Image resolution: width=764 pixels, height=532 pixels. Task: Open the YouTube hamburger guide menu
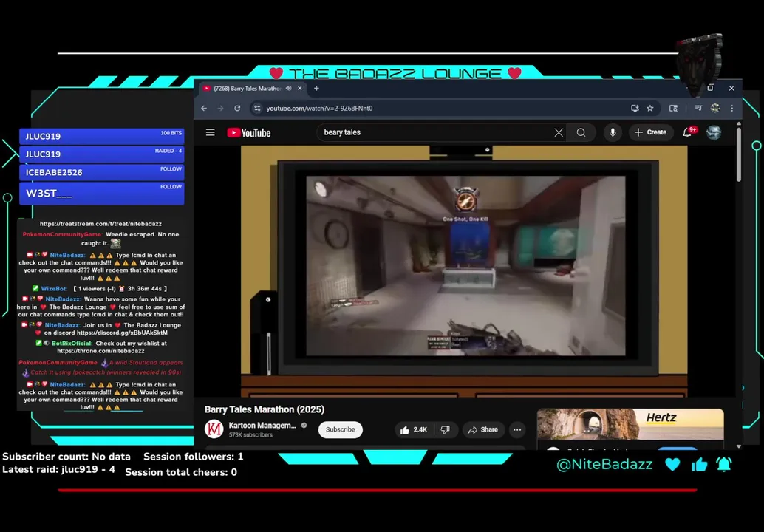pos(210,132)
